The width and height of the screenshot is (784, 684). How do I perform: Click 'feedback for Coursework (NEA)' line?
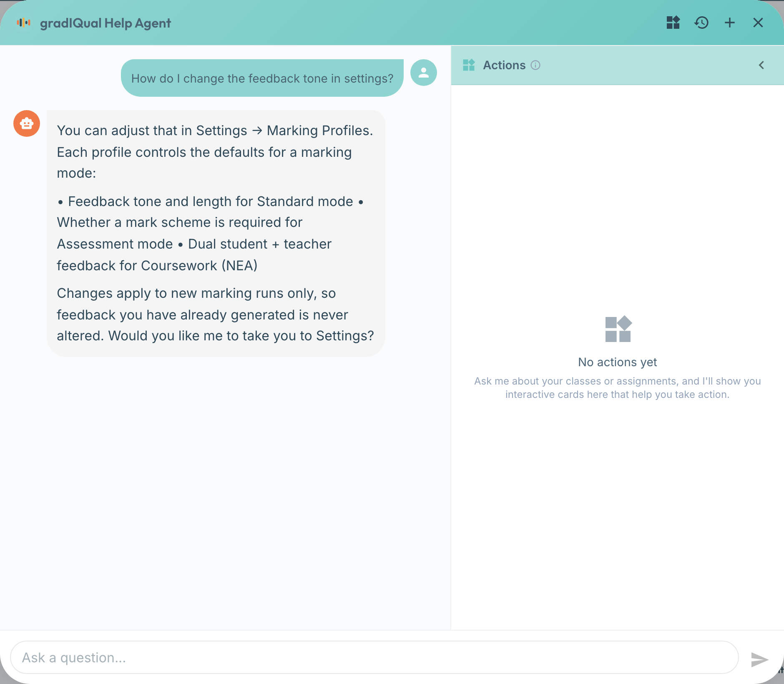157,266
